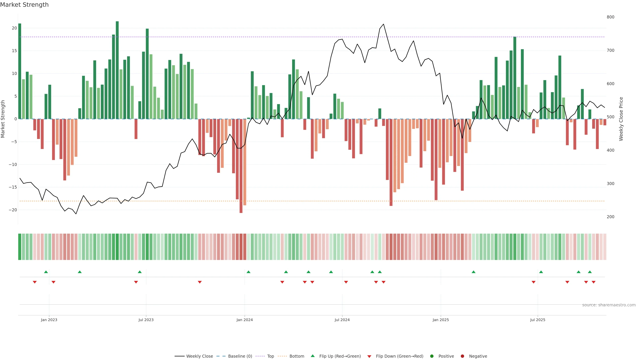Click the Negative red circle legend icon
The image size is (644, 362).
click(462, 356)
